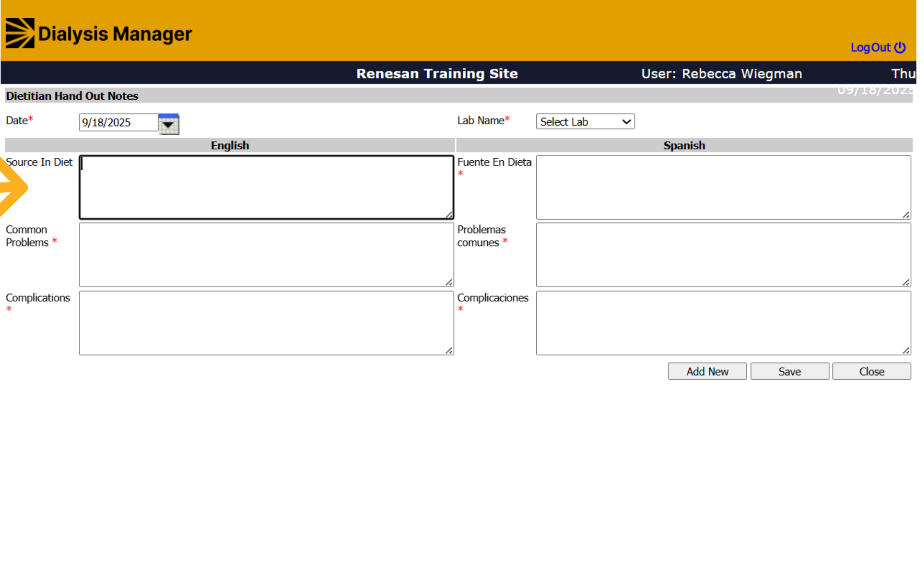Screen dimensions: 924x585
Task: Click the English Complications resize handle
Action: click(449, 351)
